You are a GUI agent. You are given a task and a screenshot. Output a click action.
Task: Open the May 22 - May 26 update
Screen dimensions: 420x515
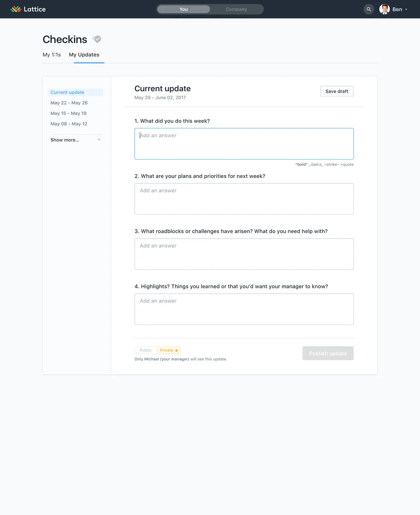pyautogui.click(x=69, y=103)
